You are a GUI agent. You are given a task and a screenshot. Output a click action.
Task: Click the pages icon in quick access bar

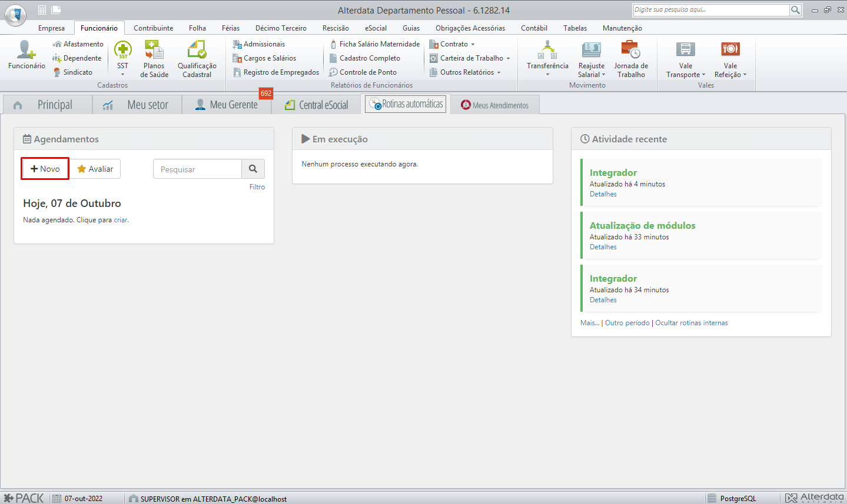click(56, 10)
